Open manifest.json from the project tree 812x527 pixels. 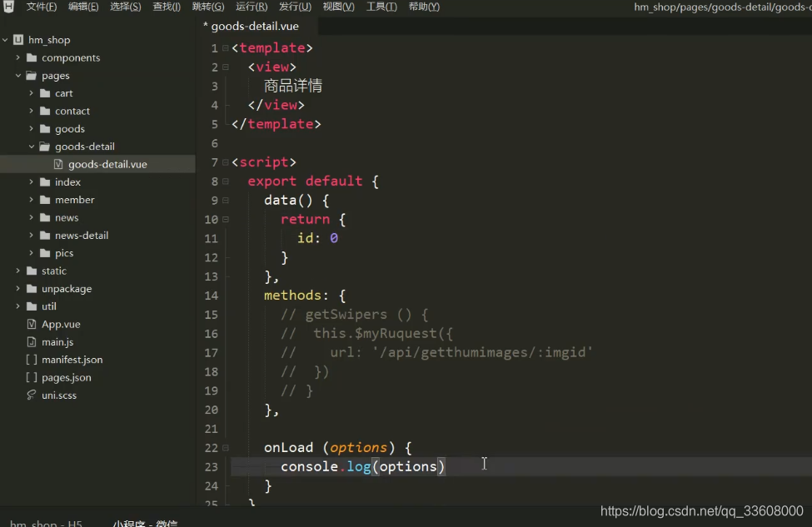tap(72, 360)
